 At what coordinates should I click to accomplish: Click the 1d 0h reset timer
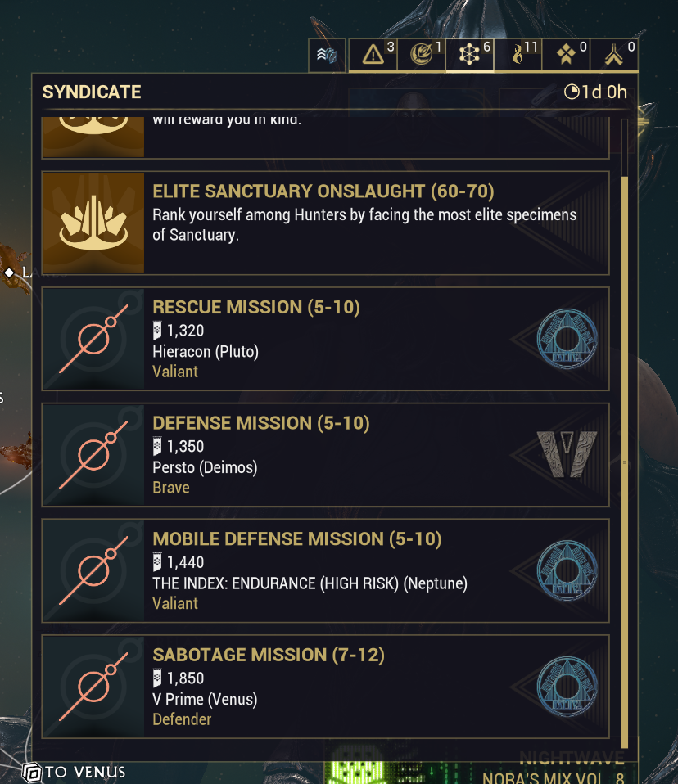(596, 92)
